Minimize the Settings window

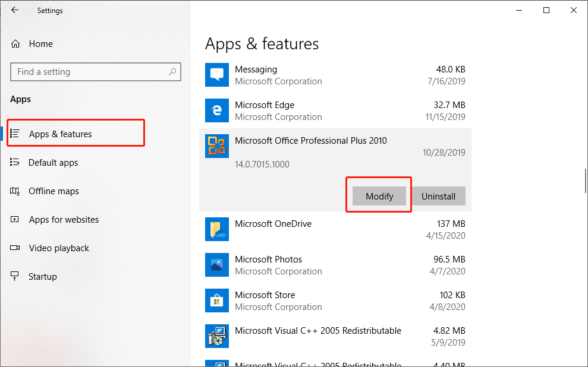(519, 10)
